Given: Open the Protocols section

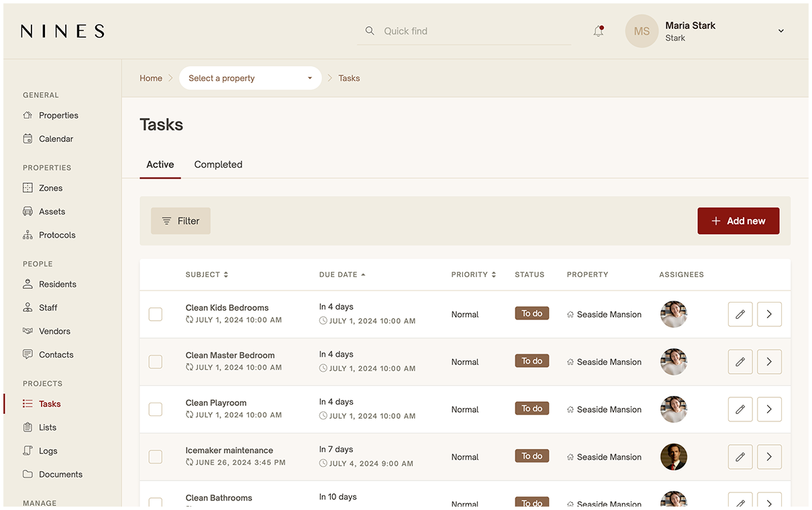Looking at the screenshot, I should pos(58,234).
